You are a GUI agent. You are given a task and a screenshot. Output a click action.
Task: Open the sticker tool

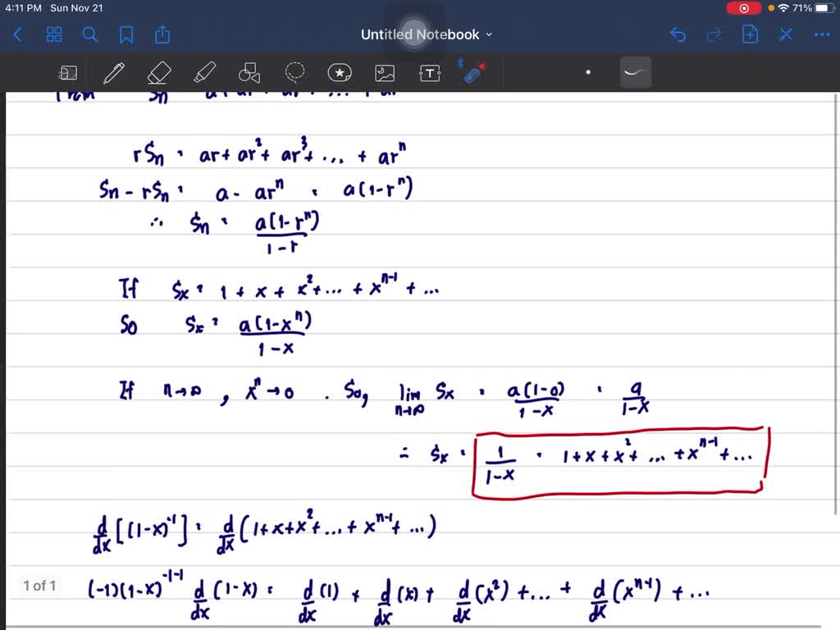click(340, 72)
